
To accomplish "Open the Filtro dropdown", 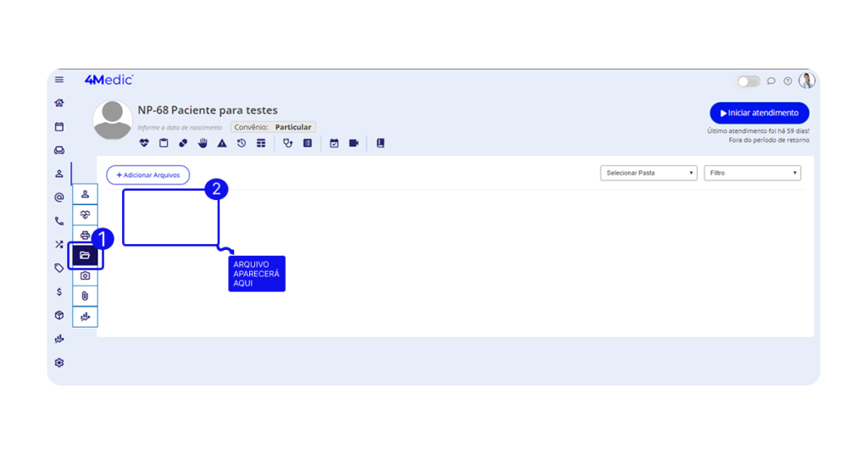I will click(752, 173).
